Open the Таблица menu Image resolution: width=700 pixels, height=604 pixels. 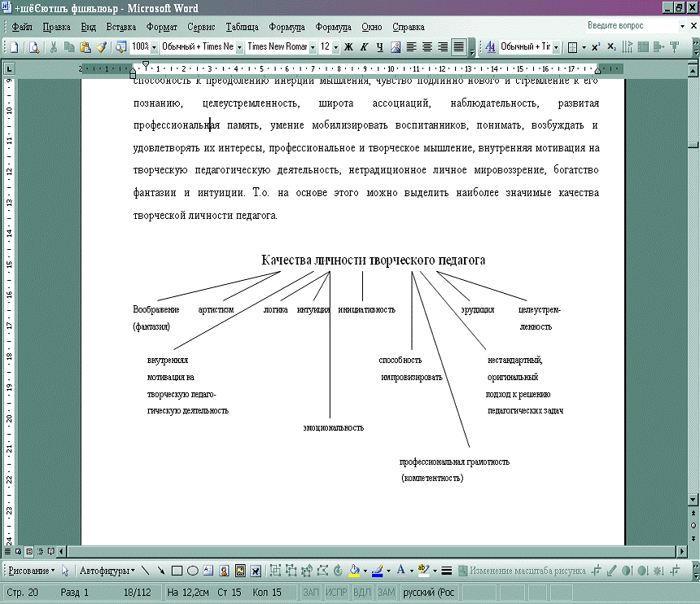coord(242,26)
